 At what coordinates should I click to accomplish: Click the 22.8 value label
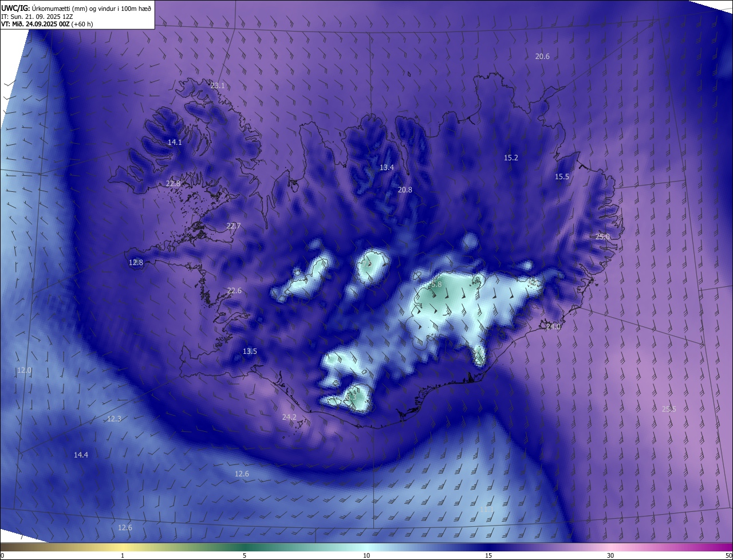(x=173, y=184)
